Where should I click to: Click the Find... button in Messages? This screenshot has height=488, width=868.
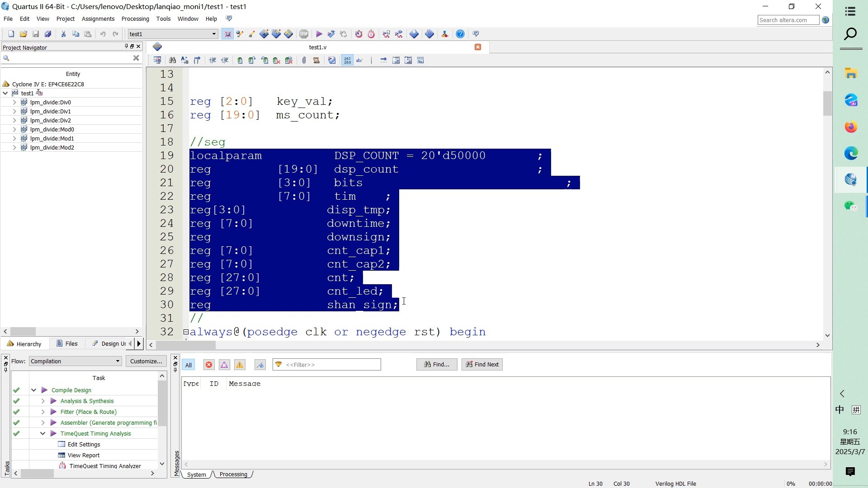click(437, 364)
